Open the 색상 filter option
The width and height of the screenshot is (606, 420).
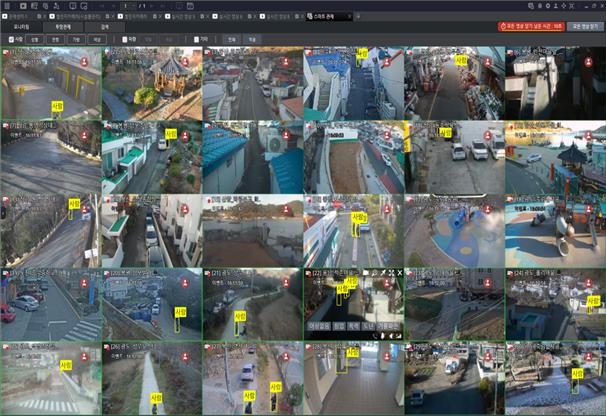(x=97, y=39)
